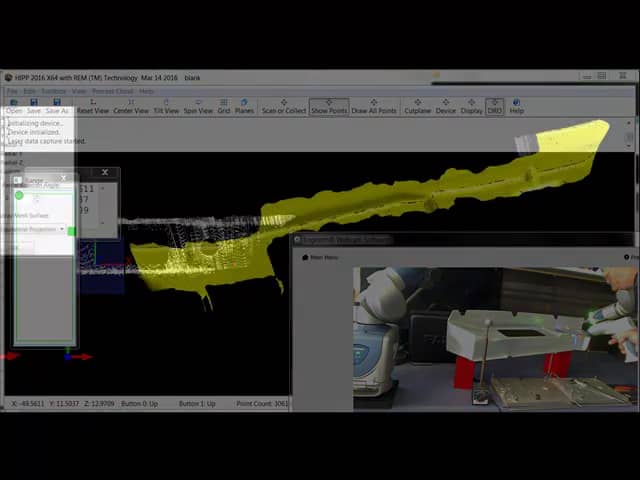Maximize the HIPP application window
Image resolution: width=640 pixels, height=480 pixels.
click(602, 76)
